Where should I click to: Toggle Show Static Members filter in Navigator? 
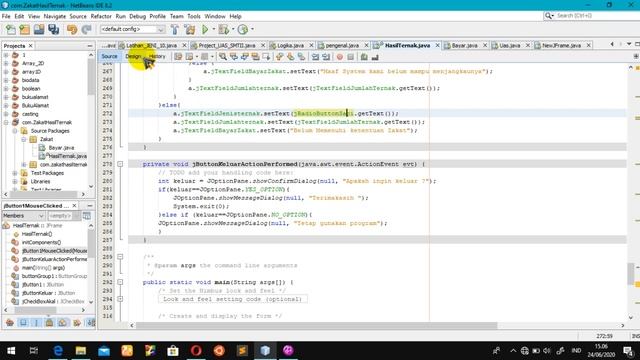click(36, 322)
